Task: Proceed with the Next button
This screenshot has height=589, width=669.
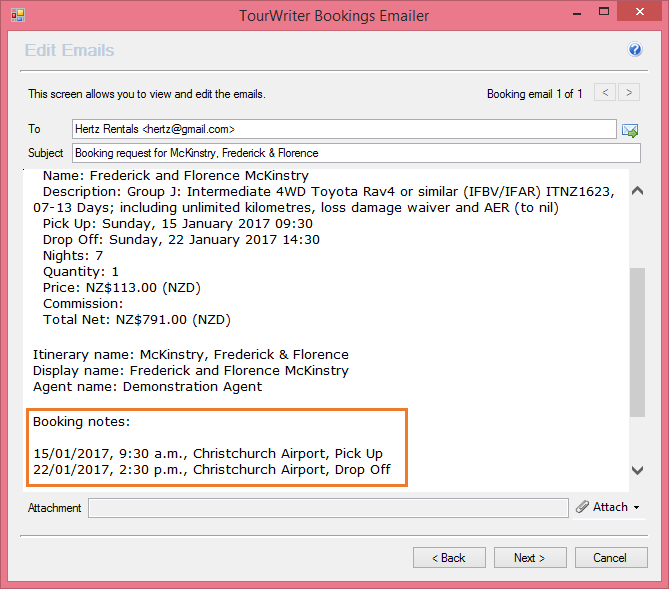Action: pos(529,558)
